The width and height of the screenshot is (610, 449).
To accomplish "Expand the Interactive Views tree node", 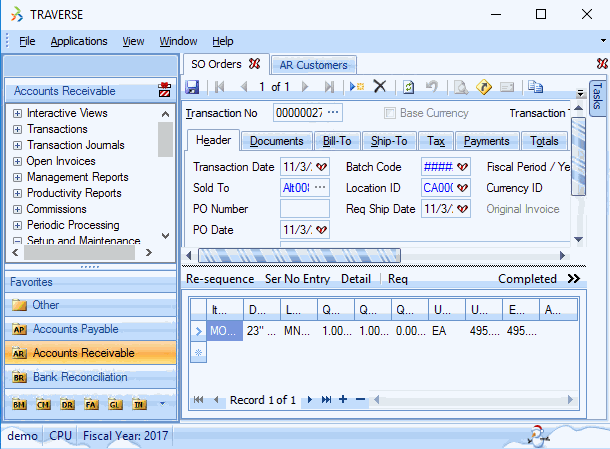I will pos(17,113).
